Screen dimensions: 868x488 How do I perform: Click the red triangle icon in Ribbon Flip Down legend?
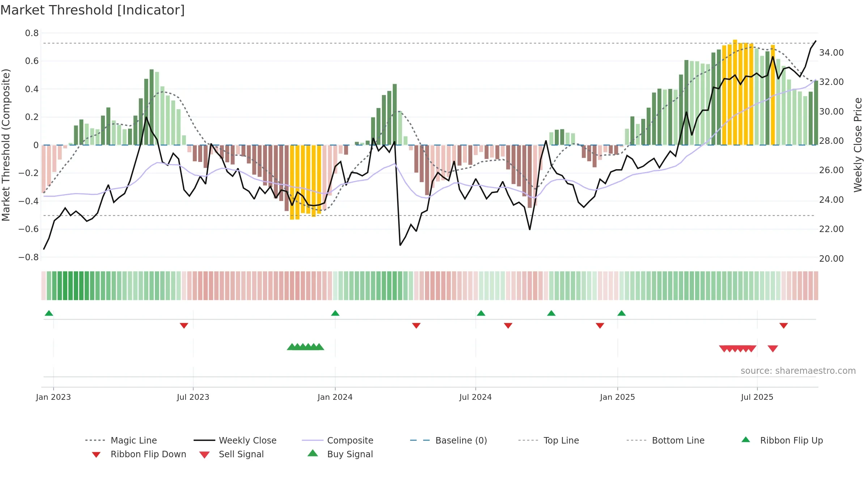(x=96, y=455)
